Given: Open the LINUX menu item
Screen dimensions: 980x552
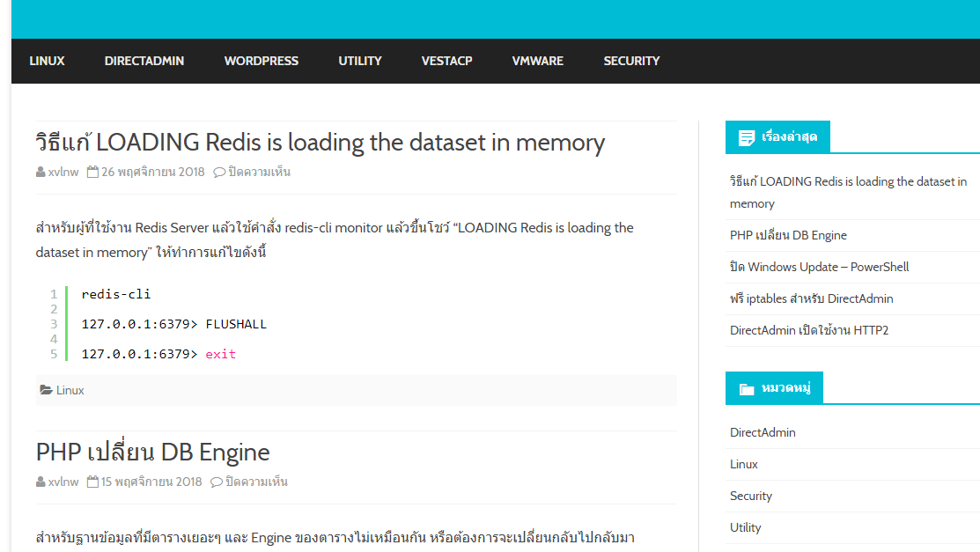Looking at the screenshot, I should click(x=47, y=61).
